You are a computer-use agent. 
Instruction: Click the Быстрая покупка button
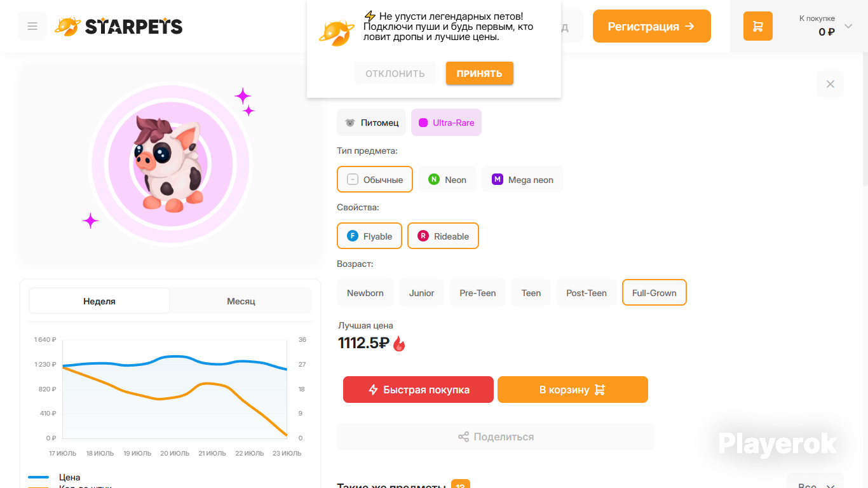coord(418,390)
